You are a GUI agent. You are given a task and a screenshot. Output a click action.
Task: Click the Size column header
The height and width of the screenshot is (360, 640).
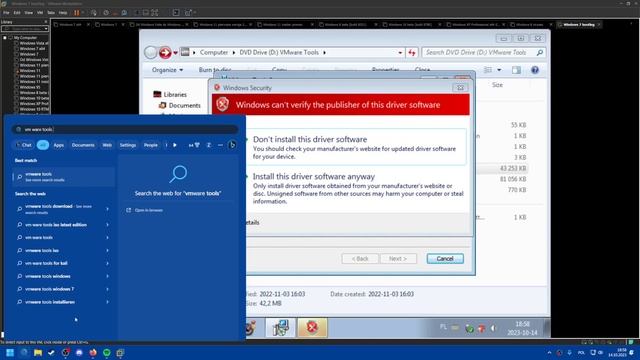(497, 85)
